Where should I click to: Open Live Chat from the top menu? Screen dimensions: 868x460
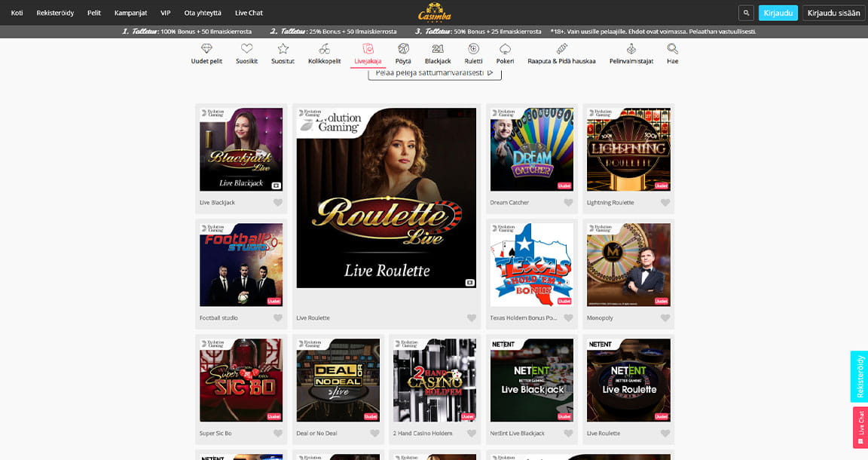tap(249, 13)
